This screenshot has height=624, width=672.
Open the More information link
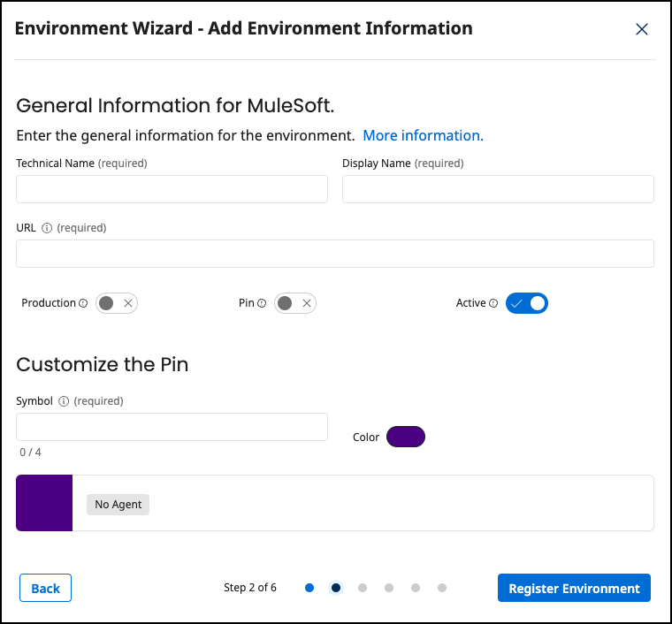coord(423,135)
